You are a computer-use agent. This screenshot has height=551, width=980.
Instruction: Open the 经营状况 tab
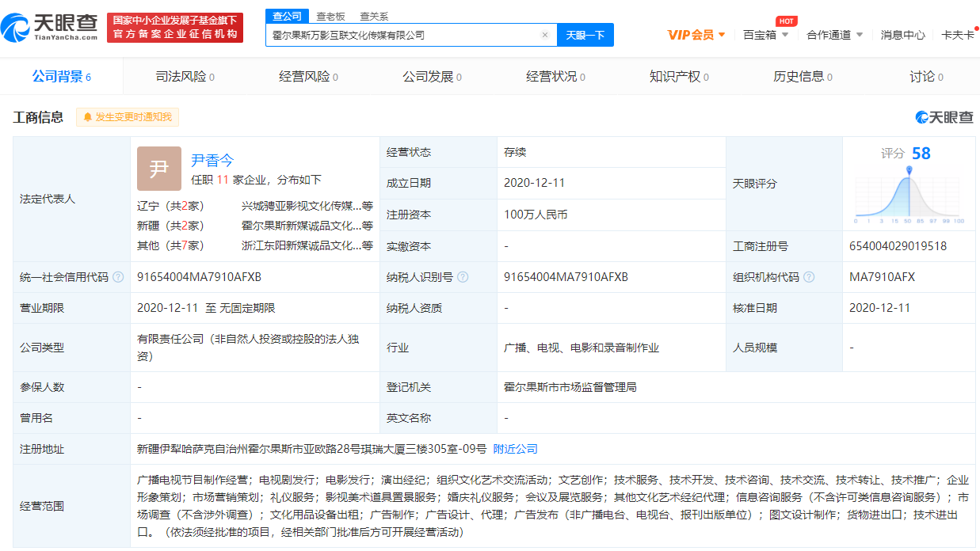point(556,77)
